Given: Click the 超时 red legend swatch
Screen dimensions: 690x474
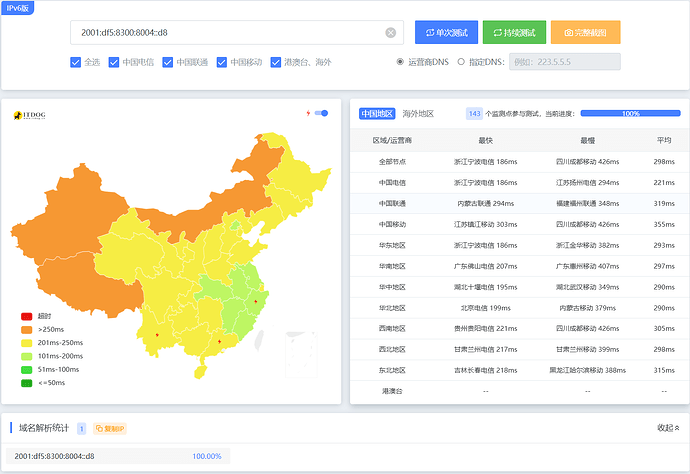Looking at the screenshot, I should click(x=27, y=316).
